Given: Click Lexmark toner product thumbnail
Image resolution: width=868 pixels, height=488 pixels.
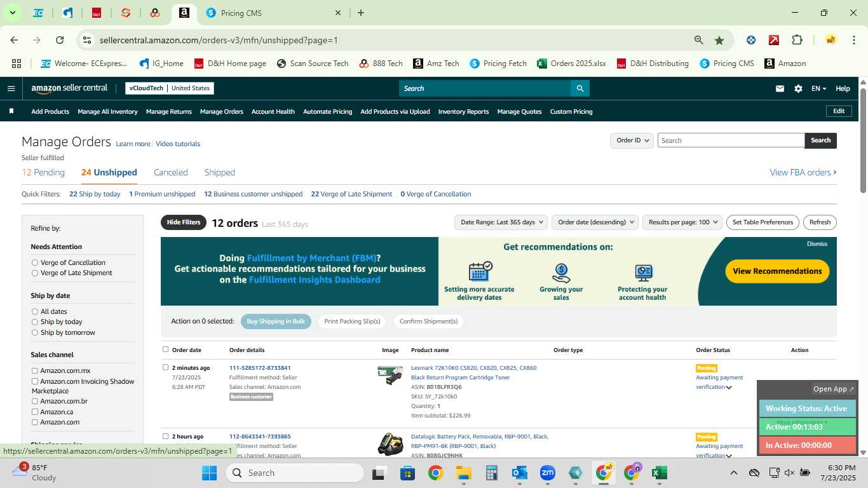Looking at the screenshot, I should pyautogui.click(x=390, y=375).
